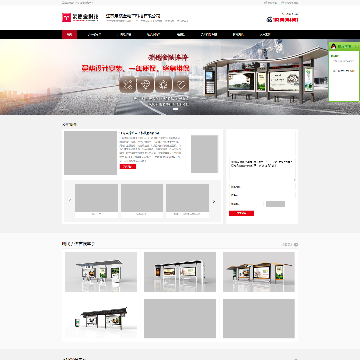Screen dimensions: 360x360
Task: Click the banner slider indicator dot
Action: pos(176,109)
